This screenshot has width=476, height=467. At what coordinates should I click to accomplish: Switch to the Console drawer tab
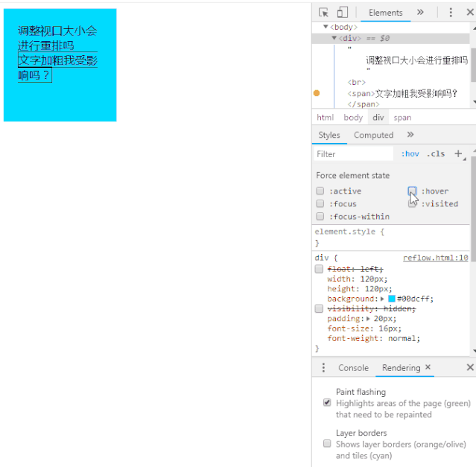[x=353, y=368]
